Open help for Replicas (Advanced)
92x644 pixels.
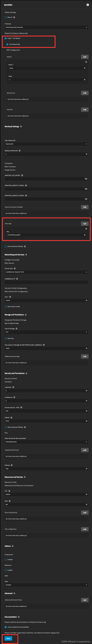[x=20, y=151]
